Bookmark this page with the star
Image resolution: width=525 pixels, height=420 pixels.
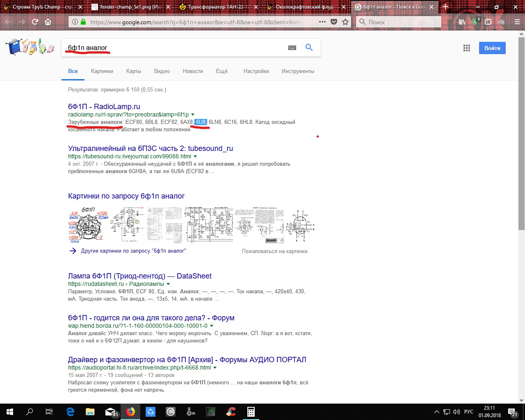tap(345, 22)
